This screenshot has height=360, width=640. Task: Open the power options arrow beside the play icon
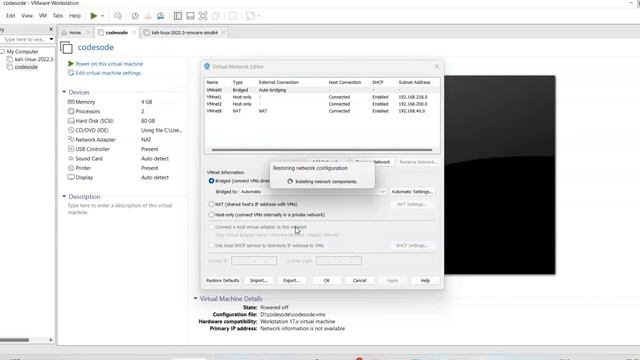(x=102, y=16)
